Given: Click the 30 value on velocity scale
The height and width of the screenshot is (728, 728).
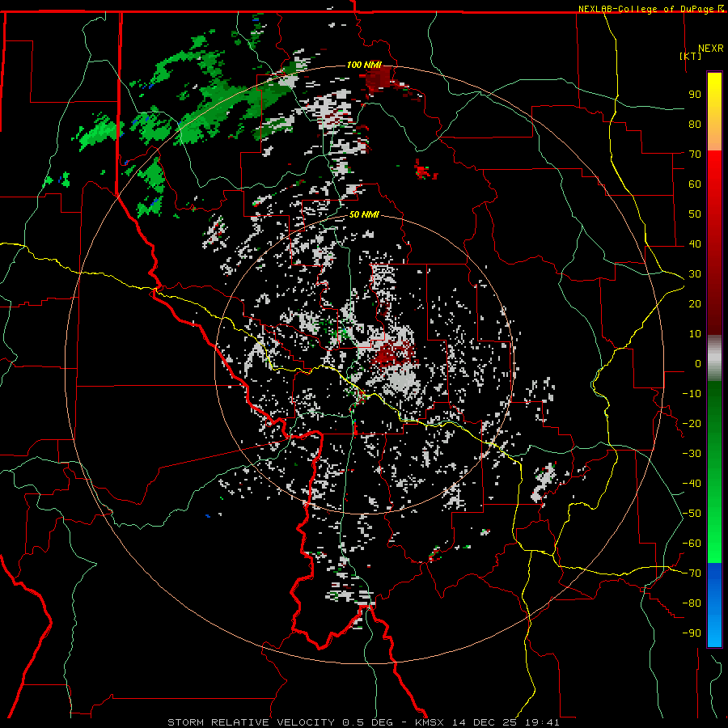Looking at the screenshot, I should (695, 274).
